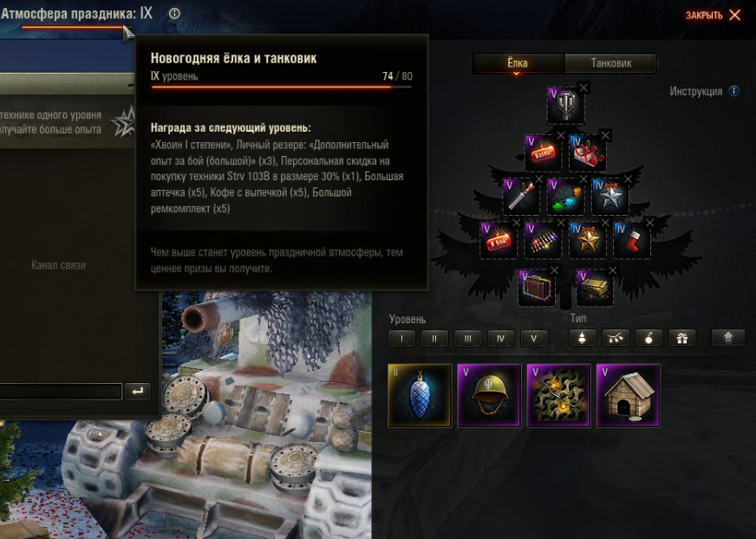Pick the camouflage net garland item

[558, 396]
